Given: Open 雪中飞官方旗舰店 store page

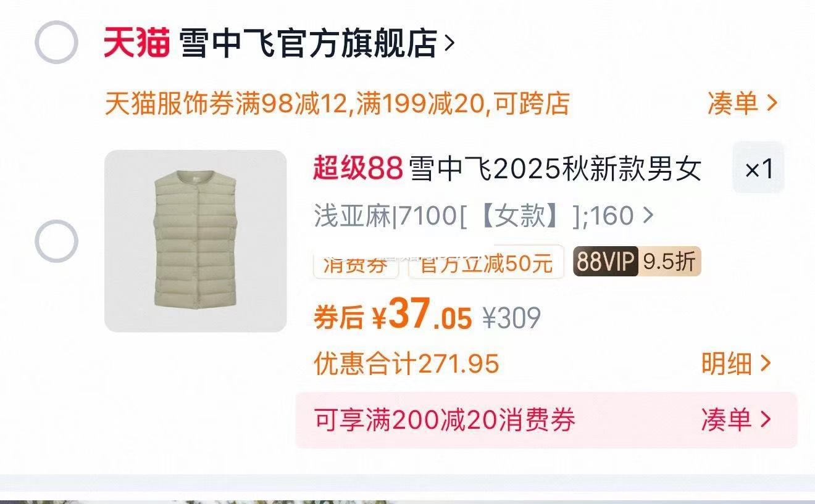Looking at the screenshot, I should point(308,44).
